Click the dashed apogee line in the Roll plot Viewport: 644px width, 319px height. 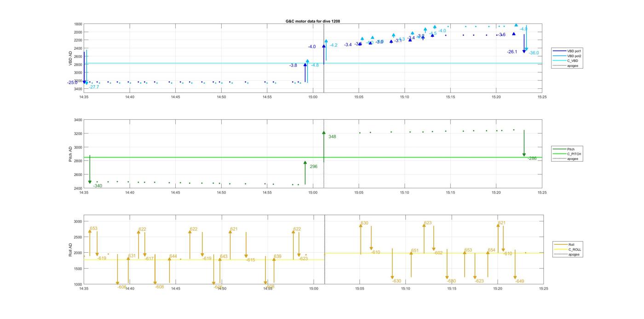324,249
